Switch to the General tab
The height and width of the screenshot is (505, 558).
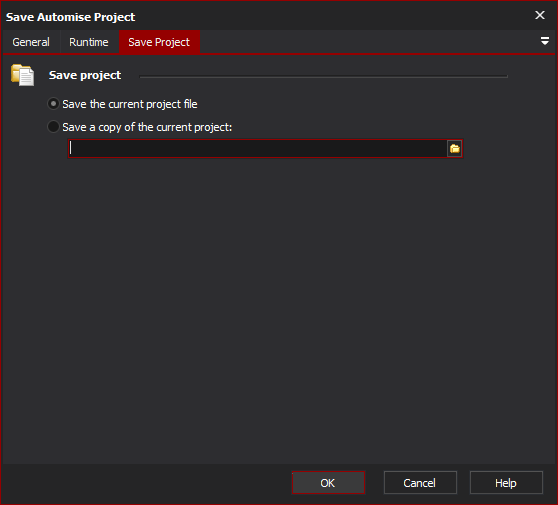[31, 42]
